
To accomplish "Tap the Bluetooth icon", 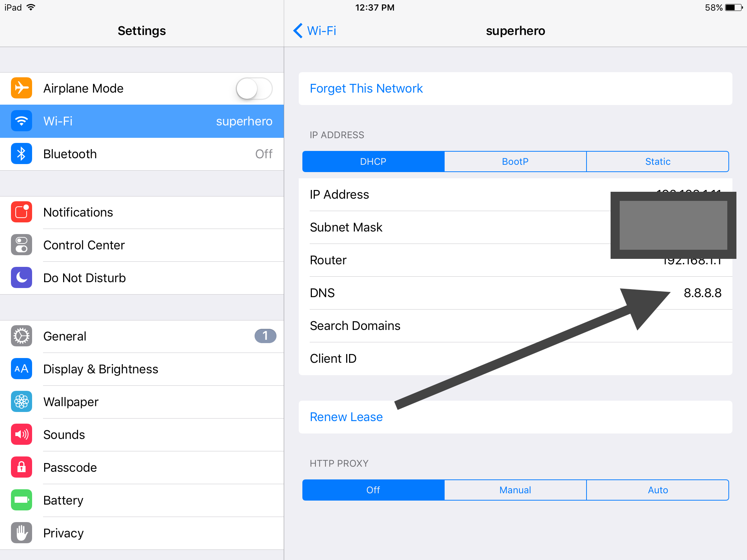I will tap(20, 154).
